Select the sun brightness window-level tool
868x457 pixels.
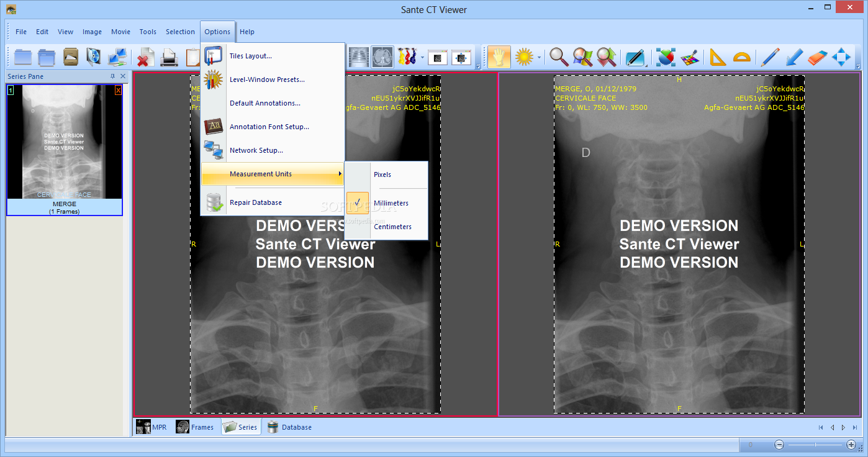[x=525, y=57]
